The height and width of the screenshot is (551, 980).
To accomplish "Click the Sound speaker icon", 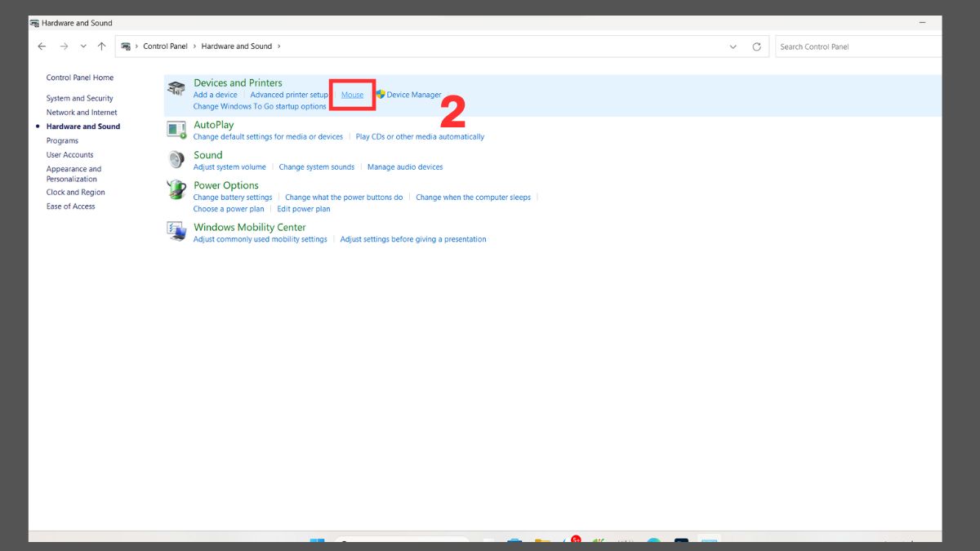I will point(176,159).
